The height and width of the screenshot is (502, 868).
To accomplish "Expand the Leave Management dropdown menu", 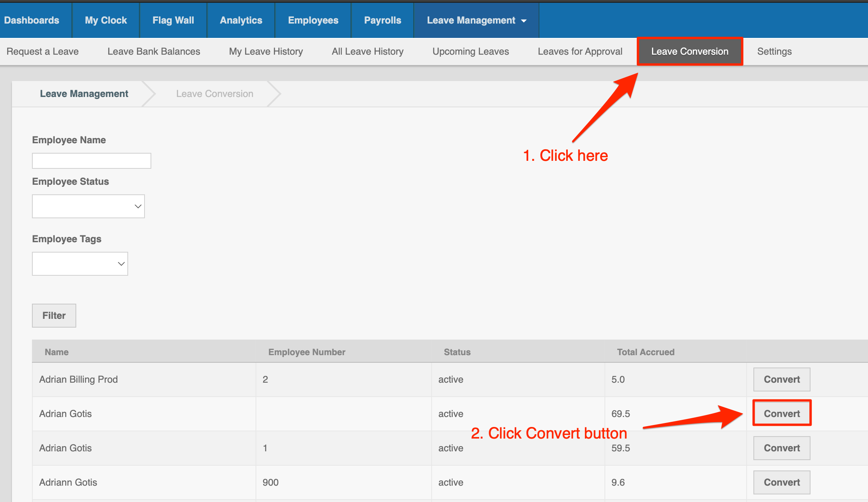I will (476, 20).
